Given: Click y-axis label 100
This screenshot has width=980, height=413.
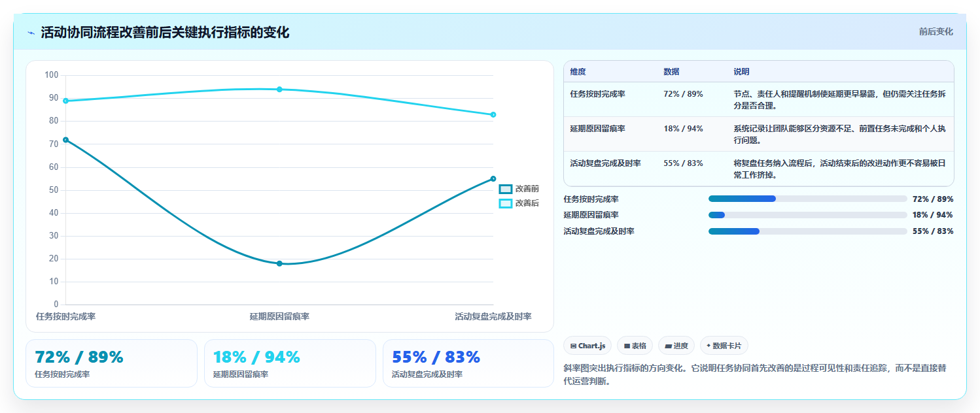Looking at the screenshot, I should click(x=52, y=75).
